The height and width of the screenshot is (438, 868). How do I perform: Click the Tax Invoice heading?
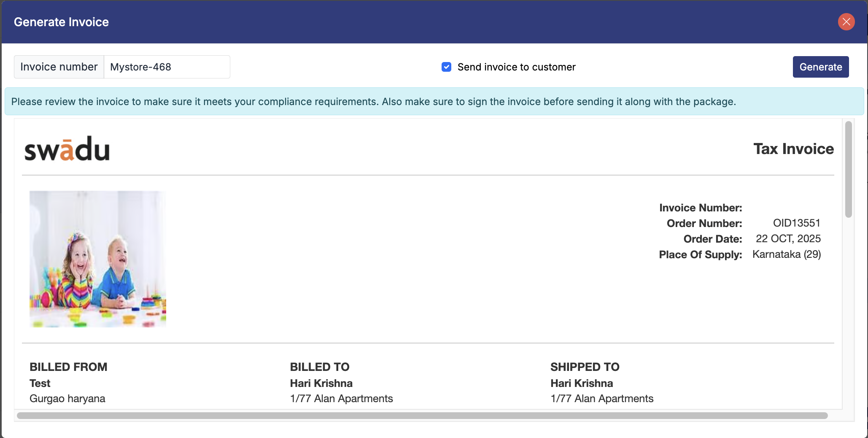pos(793,149)
